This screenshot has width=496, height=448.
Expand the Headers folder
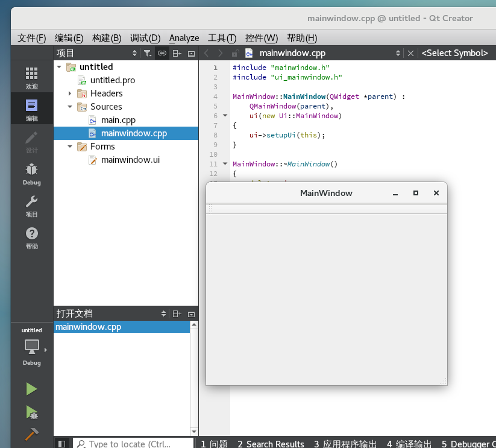tap(70, 93)
